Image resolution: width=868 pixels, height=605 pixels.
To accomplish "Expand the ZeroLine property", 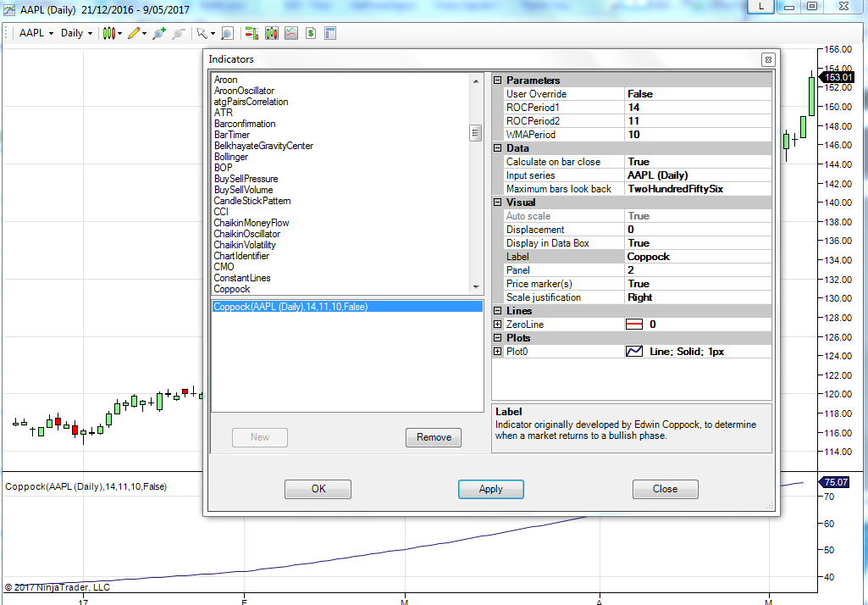I will [497, 325].
